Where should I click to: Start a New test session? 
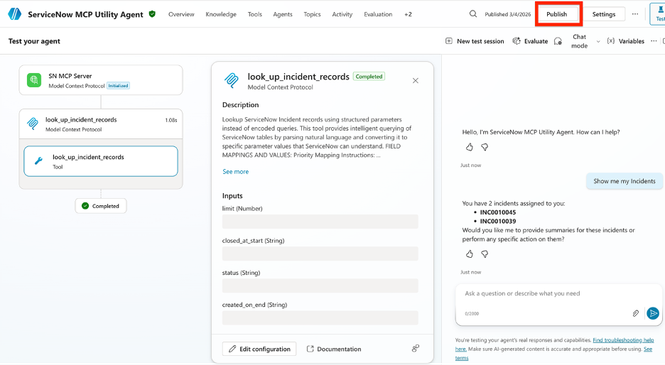click(x=475, y=41)
